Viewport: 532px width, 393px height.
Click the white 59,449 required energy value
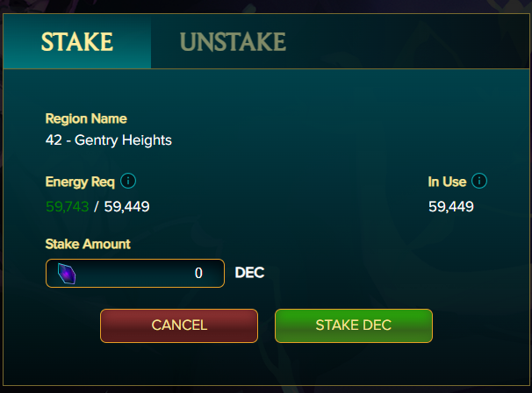(x=127, y=206)
